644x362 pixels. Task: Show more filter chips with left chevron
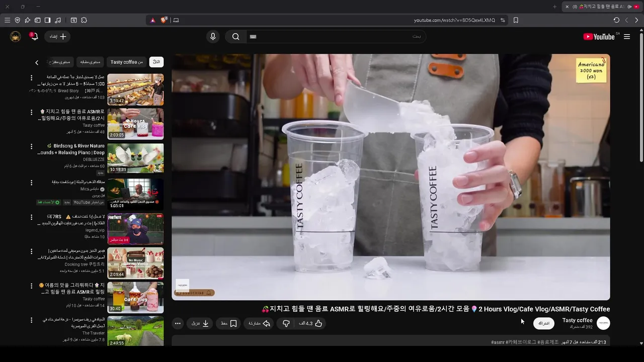click(37, 62)
